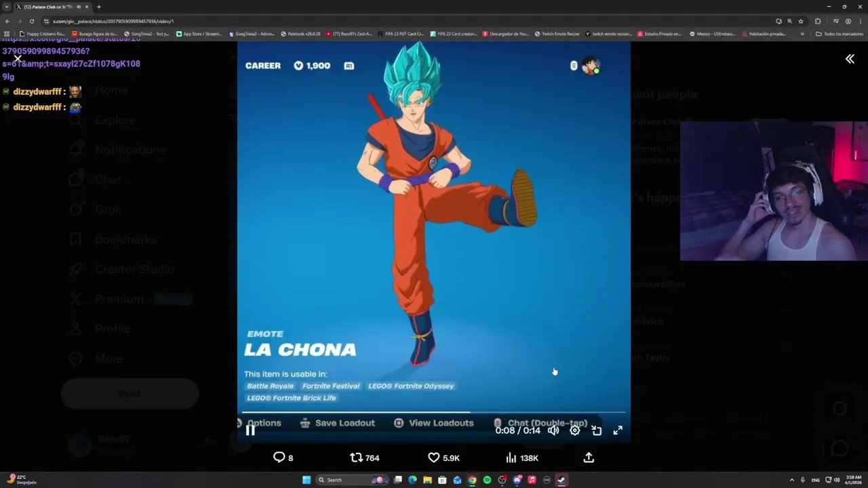Click the webcam overlay of streamer
This screenshot has height=488, width=868.
pos(774,191)
